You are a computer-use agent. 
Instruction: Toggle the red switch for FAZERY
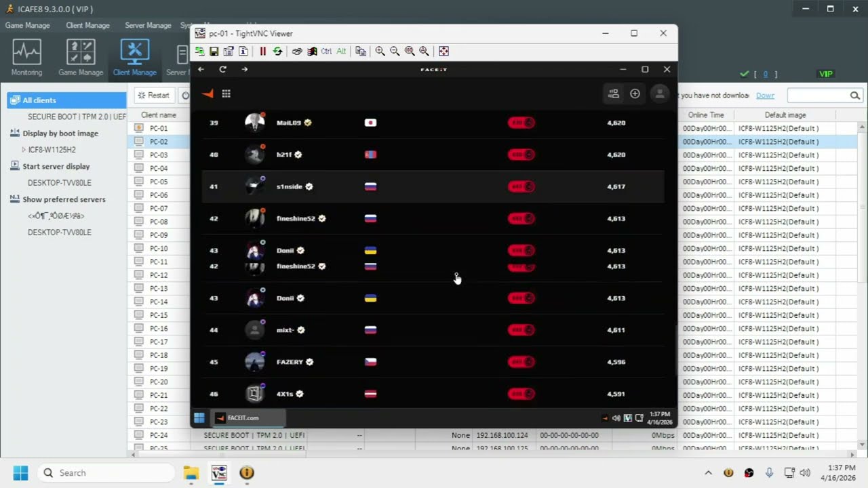(521, 362)
